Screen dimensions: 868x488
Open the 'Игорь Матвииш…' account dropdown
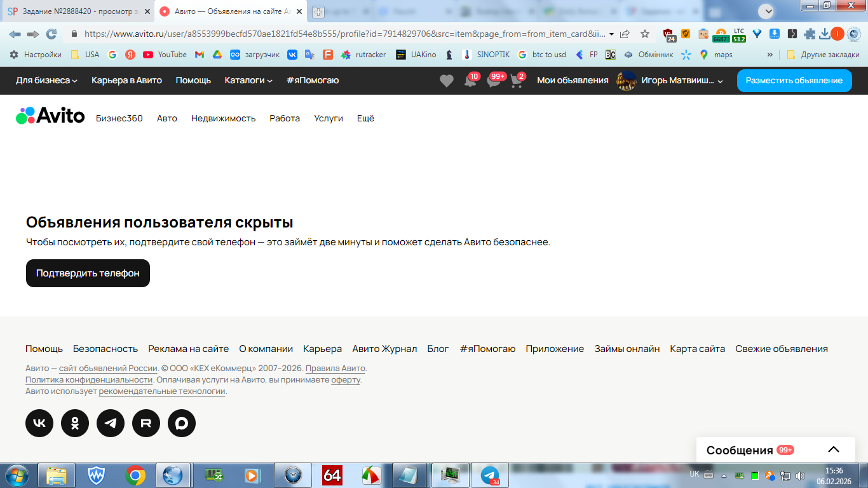(682, 81)
